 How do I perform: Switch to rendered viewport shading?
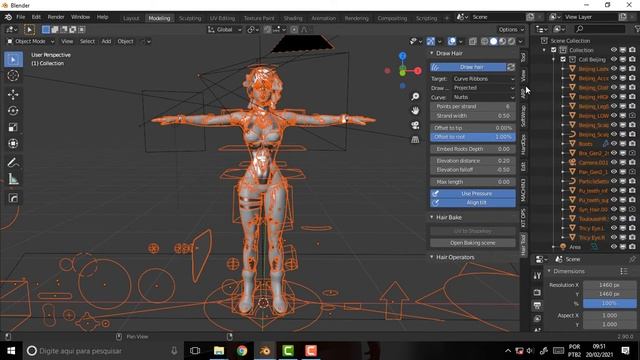pos(511,41)
